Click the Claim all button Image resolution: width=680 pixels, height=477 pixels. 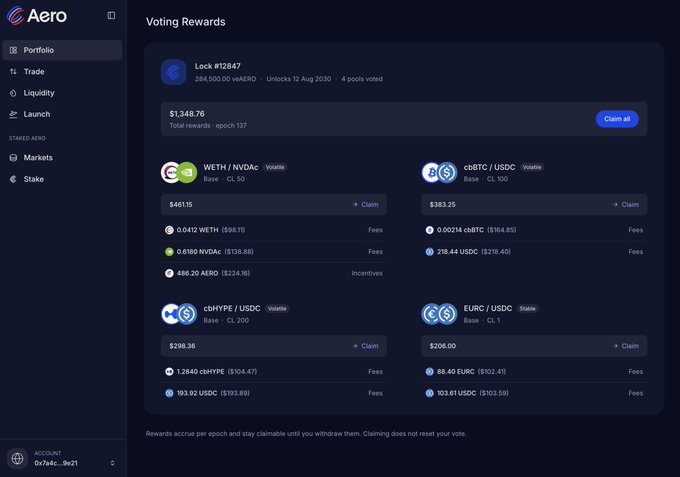(x=617, y=119)
